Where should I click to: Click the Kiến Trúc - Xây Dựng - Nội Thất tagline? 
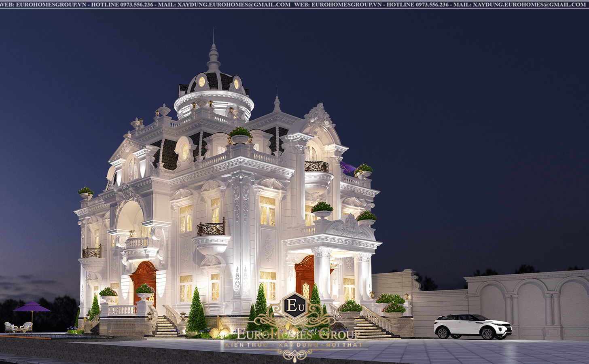(293, 345)
